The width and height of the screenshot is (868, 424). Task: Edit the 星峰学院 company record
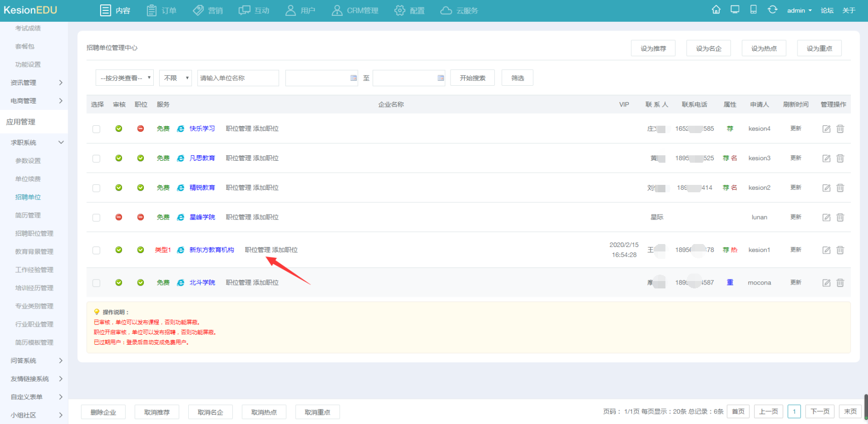click(x=827, y=217)
